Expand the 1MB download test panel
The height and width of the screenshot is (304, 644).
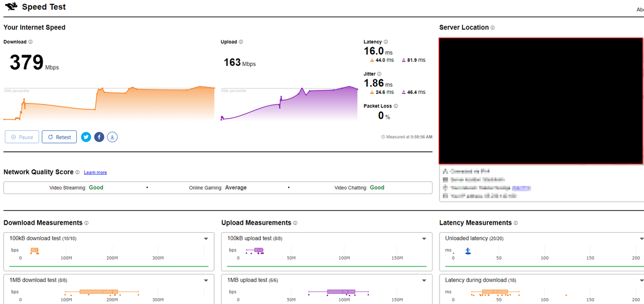tap(206, 280)
